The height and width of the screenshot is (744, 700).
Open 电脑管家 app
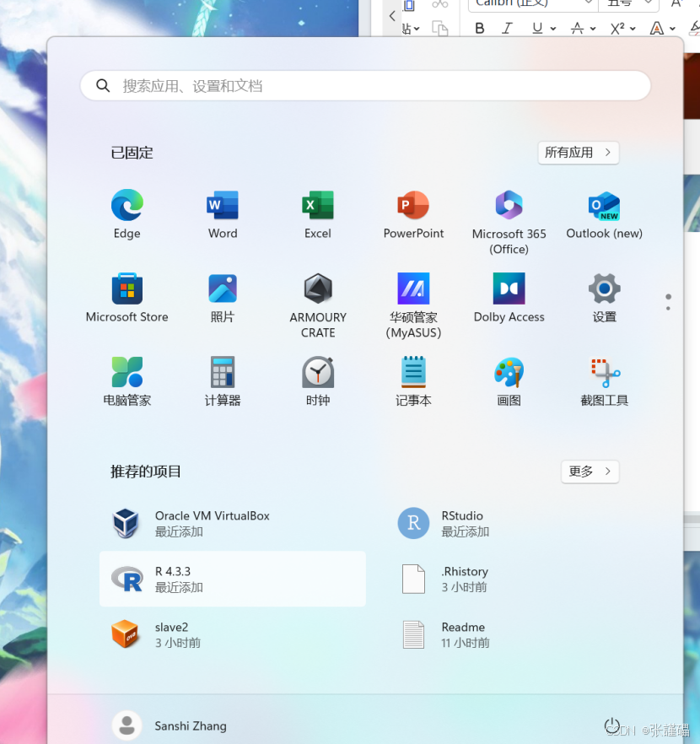click(127, 381)
